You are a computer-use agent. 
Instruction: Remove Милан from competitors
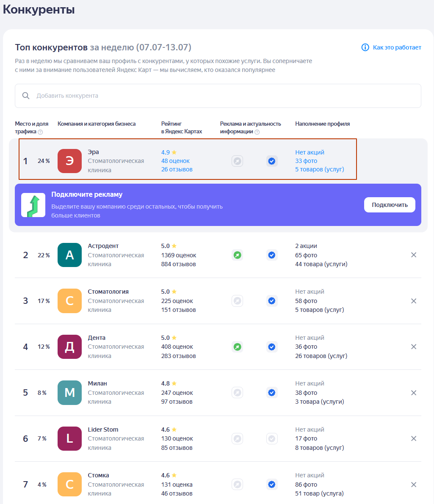click(414, 393)
